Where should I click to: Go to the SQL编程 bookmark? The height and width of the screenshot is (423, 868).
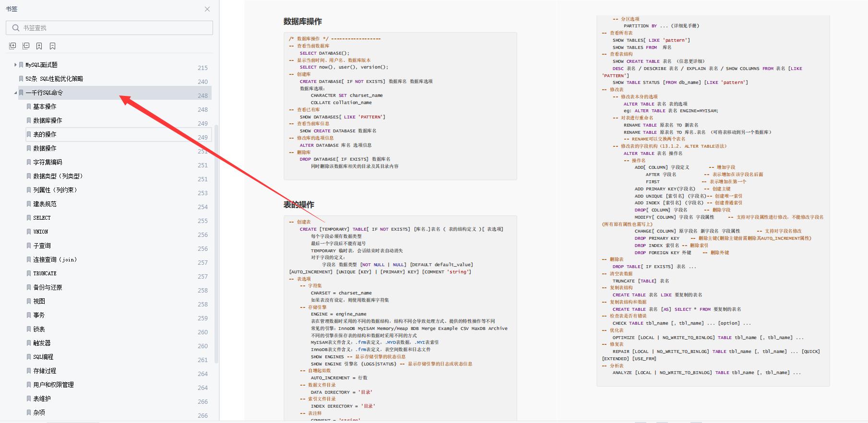coord(43,357)
